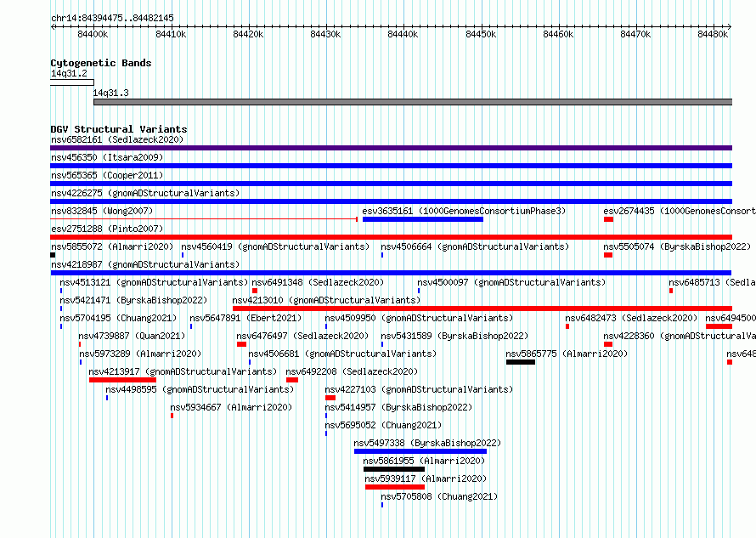Select nsv5505074 (ByrskaBishop2022) label

pos(677,246)
